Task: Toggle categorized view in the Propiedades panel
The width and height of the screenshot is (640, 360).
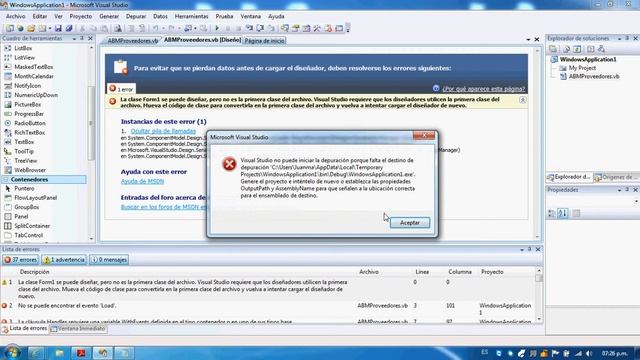Action: (x=551, y=213)
